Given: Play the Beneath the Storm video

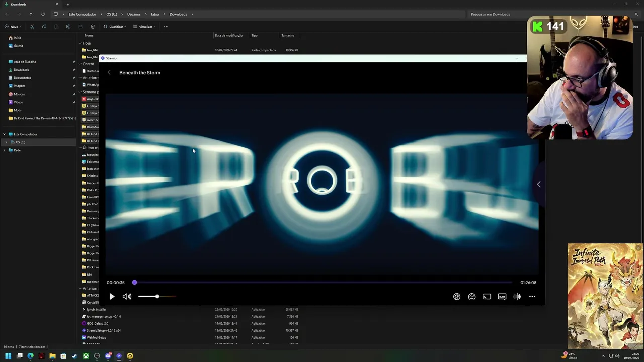Looking at the screenshot, I should (112, 297).
